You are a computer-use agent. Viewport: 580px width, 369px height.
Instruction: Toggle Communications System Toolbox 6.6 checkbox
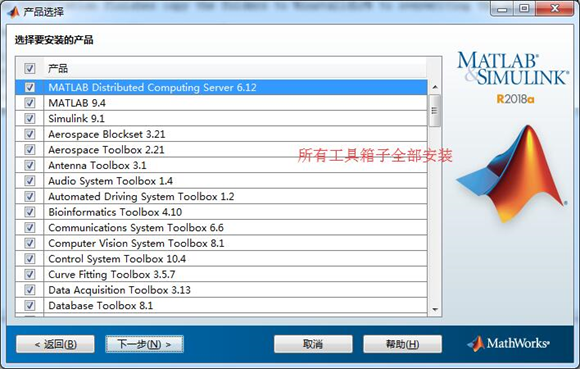coord(30,227)
